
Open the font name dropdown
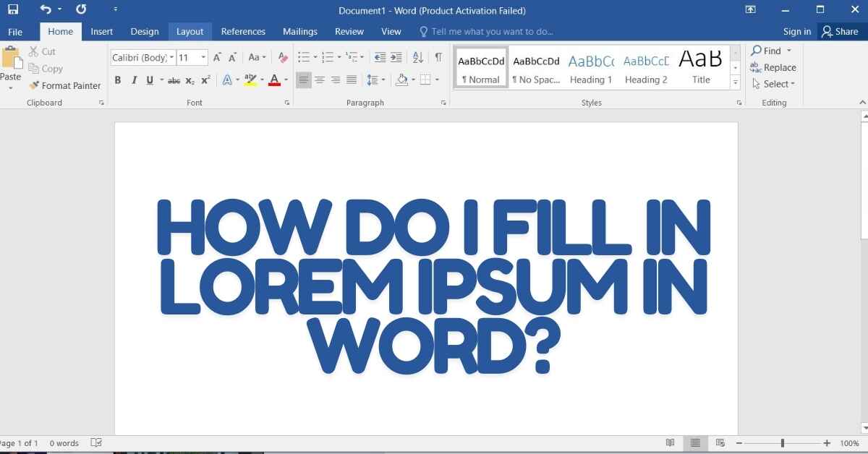171,58
